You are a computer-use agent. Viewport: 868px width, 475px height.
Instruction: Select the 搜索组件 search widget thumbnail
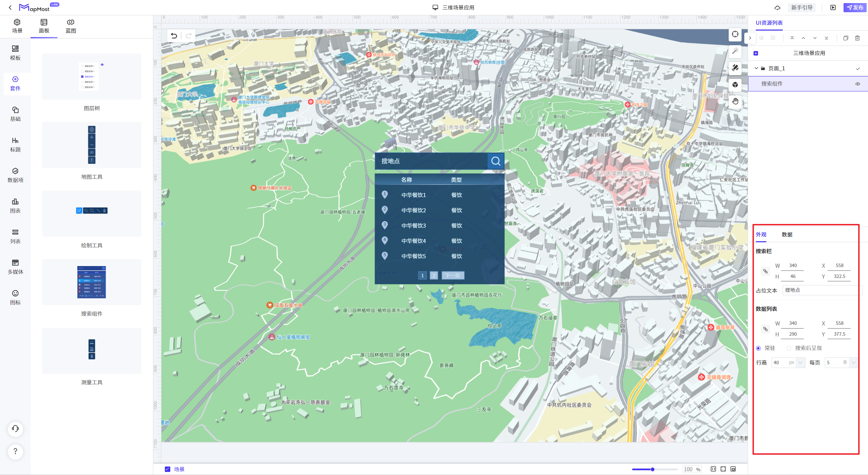coord(92,282)
